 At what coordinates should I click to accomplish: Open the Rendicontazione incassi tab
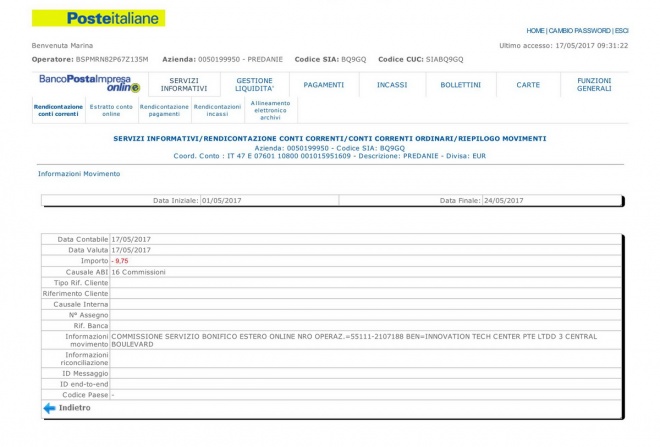click(x=217, y=110)
